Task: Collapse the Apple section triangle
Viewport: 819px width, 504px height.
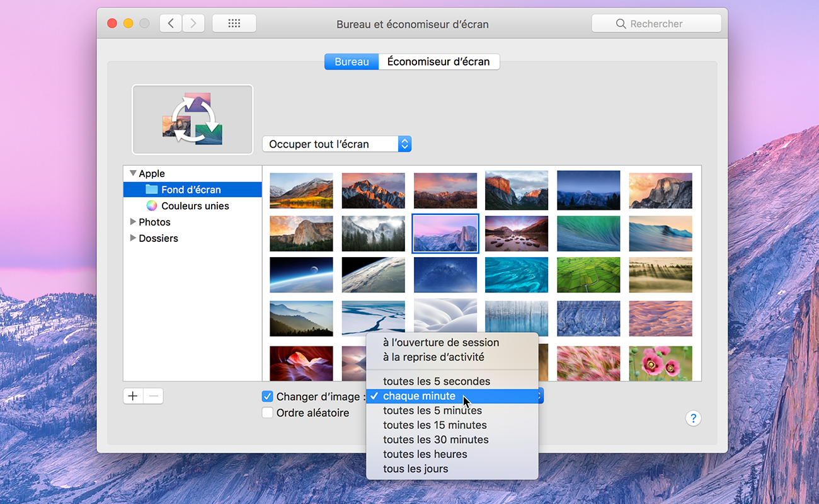Action: (133, 173)
